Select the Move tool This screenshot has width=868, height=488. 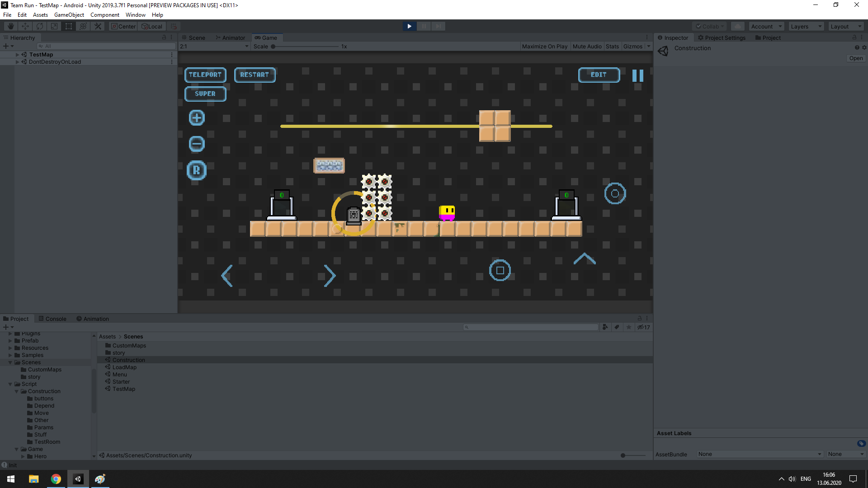[x=25, y=26]
